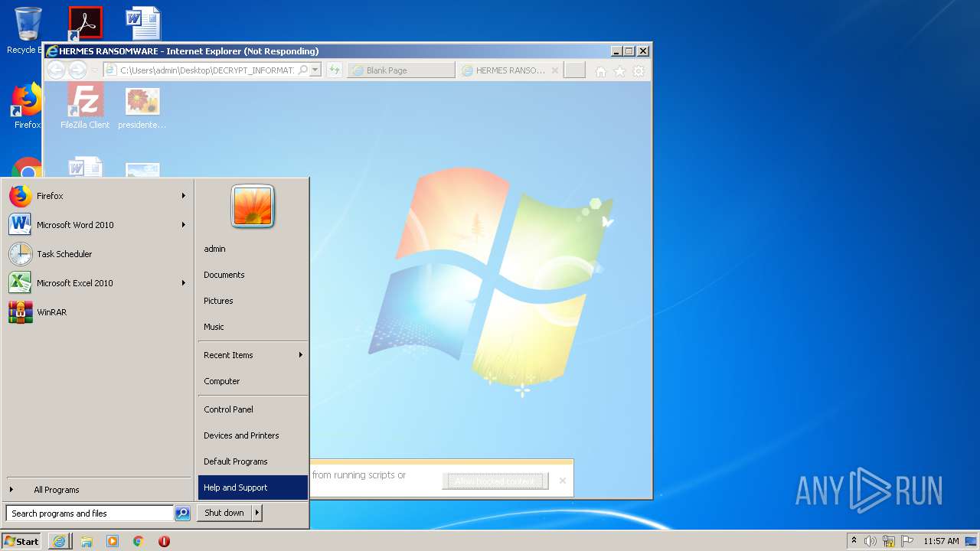This screenshot has width=980, height=551.
Task: Open the red Opera-like taskbar icon
Action: point(164,541)
